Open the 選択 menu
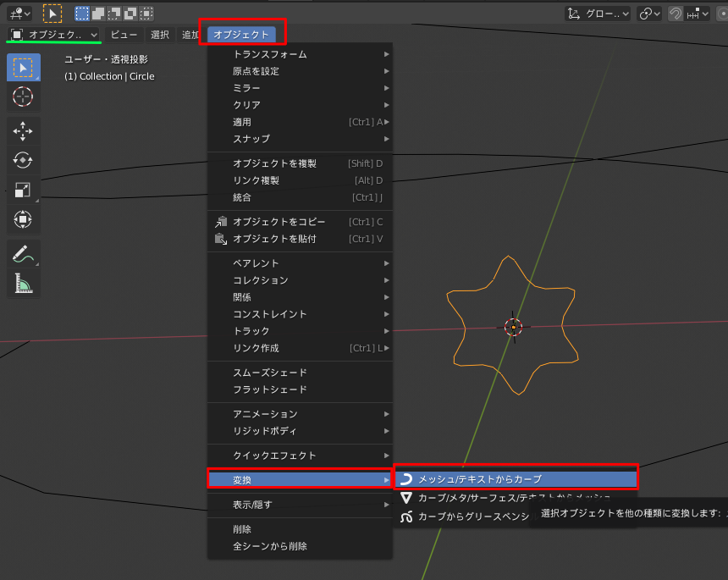 (160, 35)
